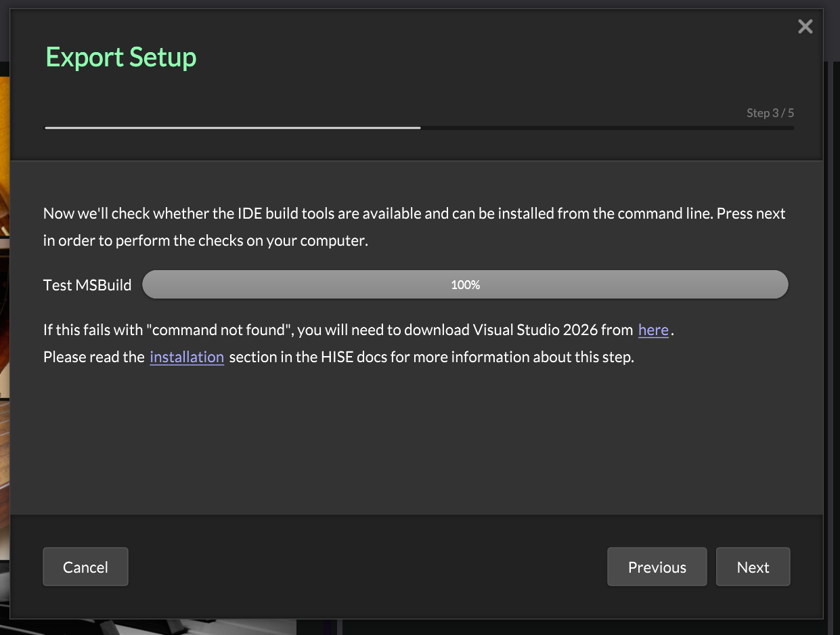Click the piano image behind the dialog
The height and width of the screenshot is (635, 840).
click(4, 271)
